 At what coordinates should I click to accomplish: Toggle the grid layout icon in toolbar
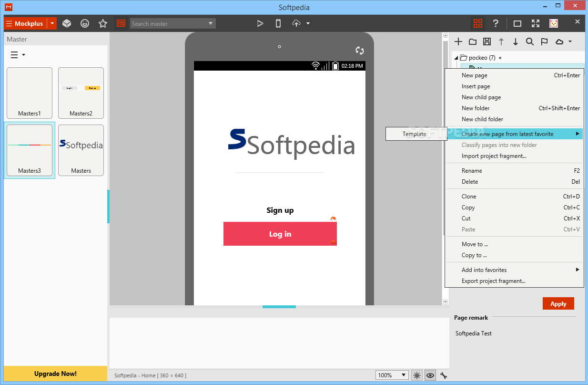(477, 23)
